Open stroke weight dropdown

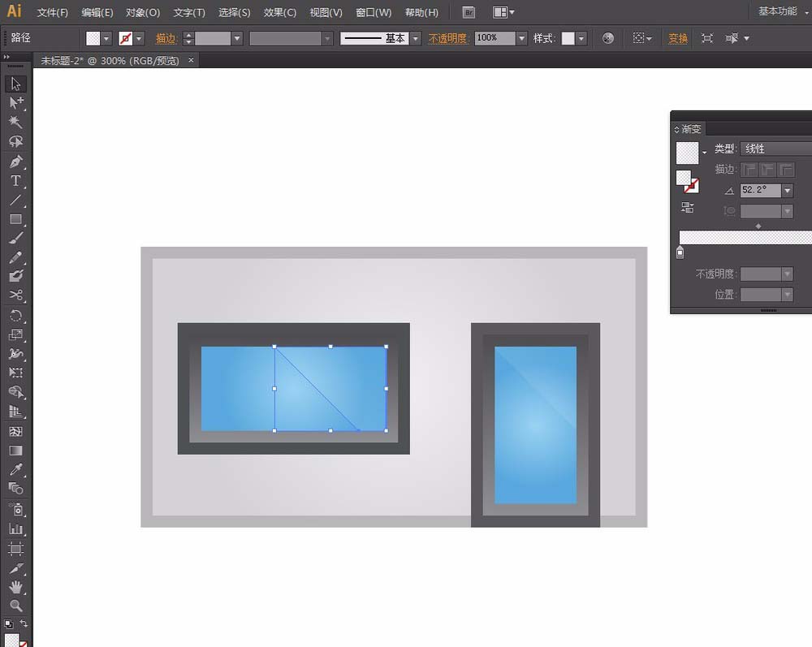click(237, 38)
